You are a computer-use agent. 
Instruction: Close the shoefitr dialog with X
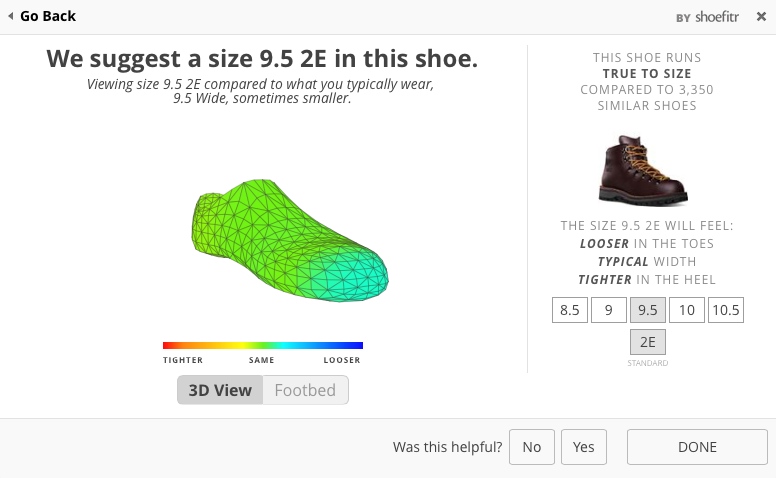point(761,17)
